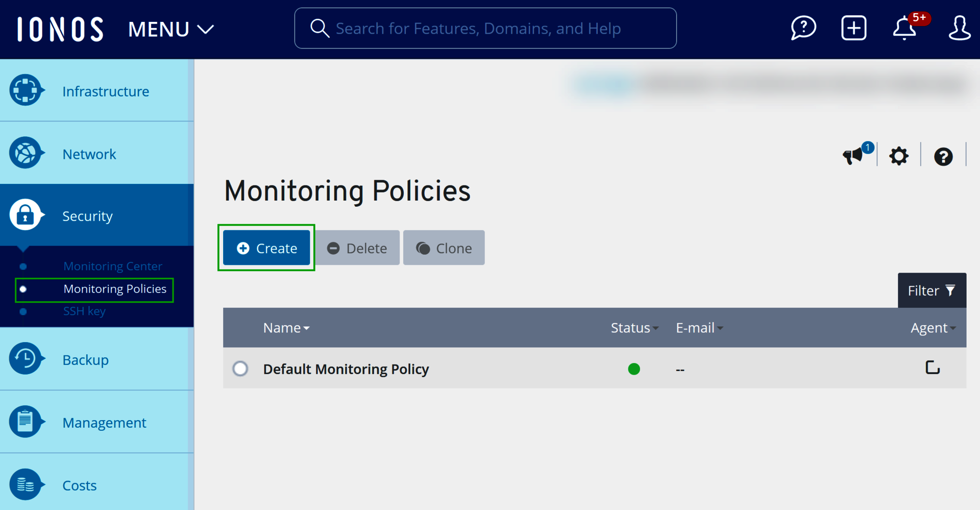Click the agent icon in policy row
The width and height of the screenshot is (980, 510).
tap(933, 368)
